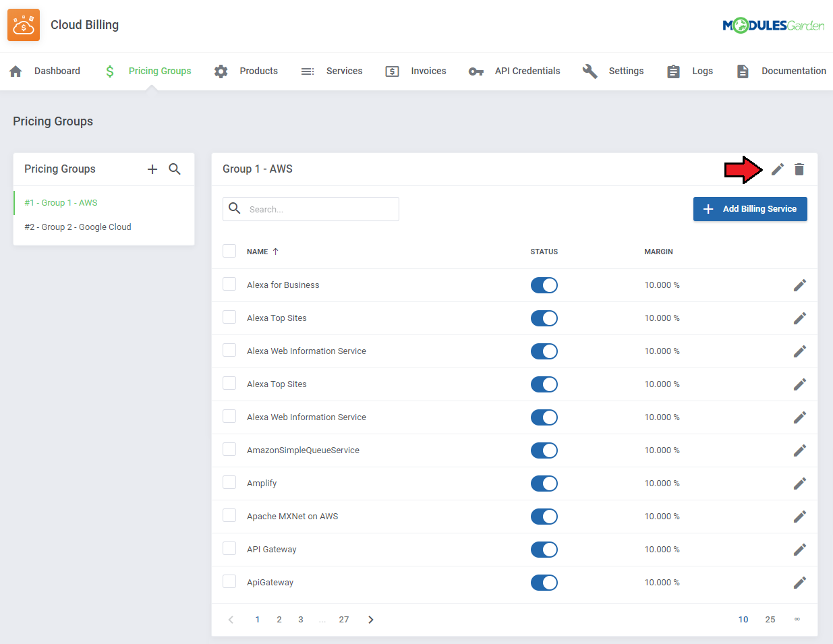Screen dimensions: 833x644
Task: Edit the Amplify row
Action: tap(800, 484)
